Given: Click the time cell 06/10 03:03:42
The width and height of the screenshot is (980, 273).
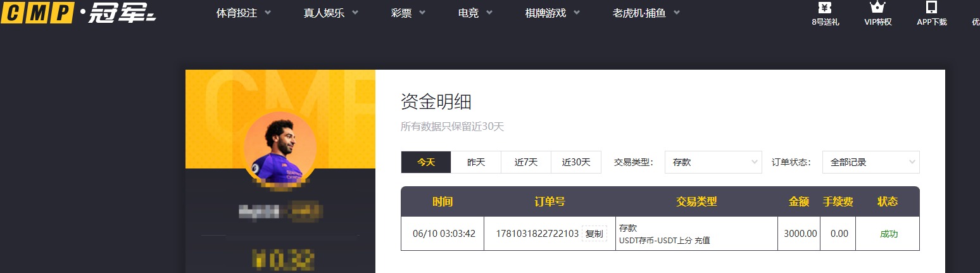Looking at the screenshot, I should point(443,234).
